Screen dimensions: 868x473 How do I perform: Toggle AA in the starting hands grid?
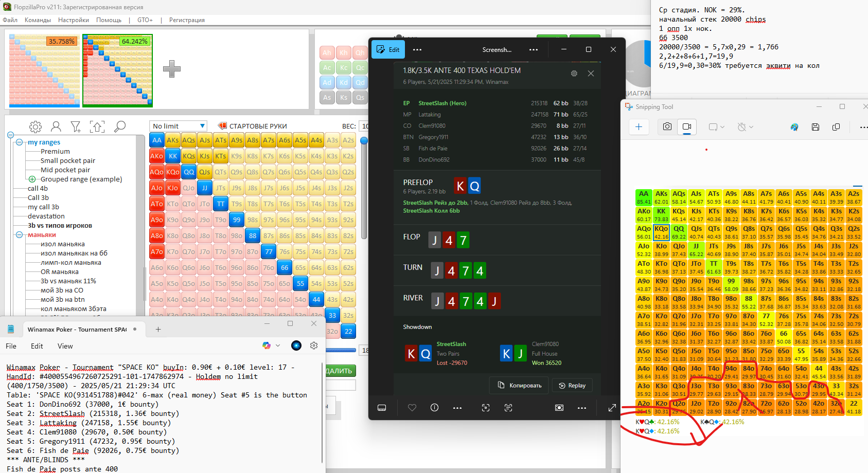pos(157,140)
